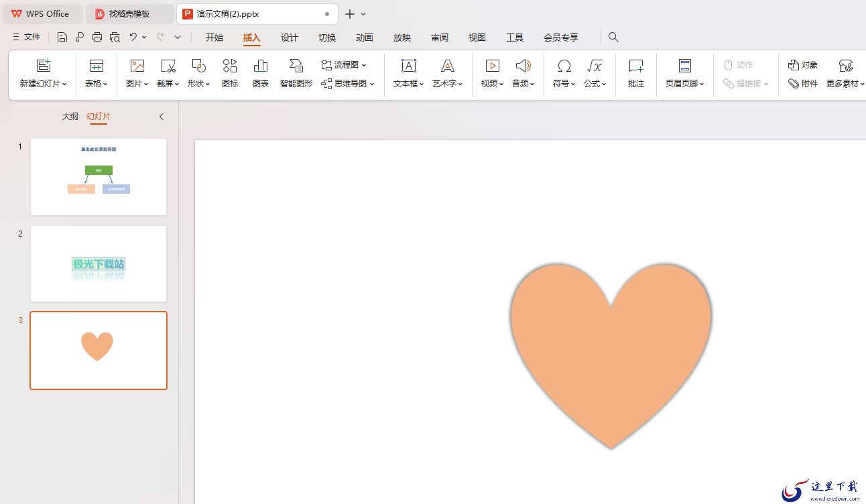Click the 表格 table grid icon
The height and width of the screenshot is (504, 866).
pyautogui.click(x=97, y=66)
